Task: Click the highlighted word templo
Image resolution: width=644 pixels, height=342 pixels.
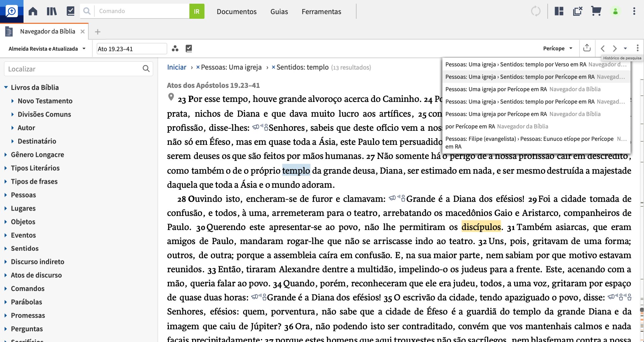Action: [x=296, y=170]
